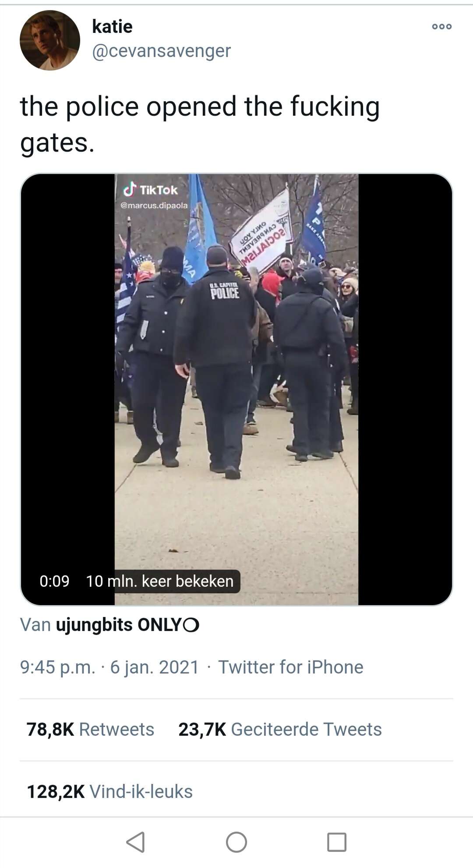Play the embedded TikTok video
Screen dimensions: 473x868
236,389
